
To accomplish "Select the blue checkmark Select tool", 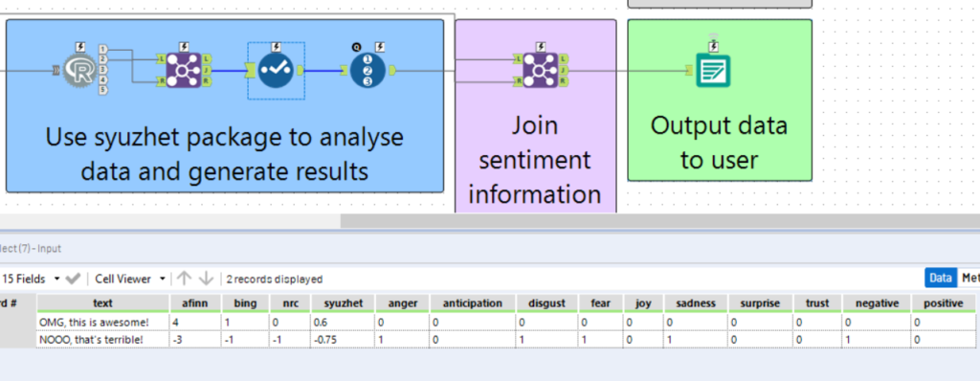I will pyautogui.click(x=276, y=71).
